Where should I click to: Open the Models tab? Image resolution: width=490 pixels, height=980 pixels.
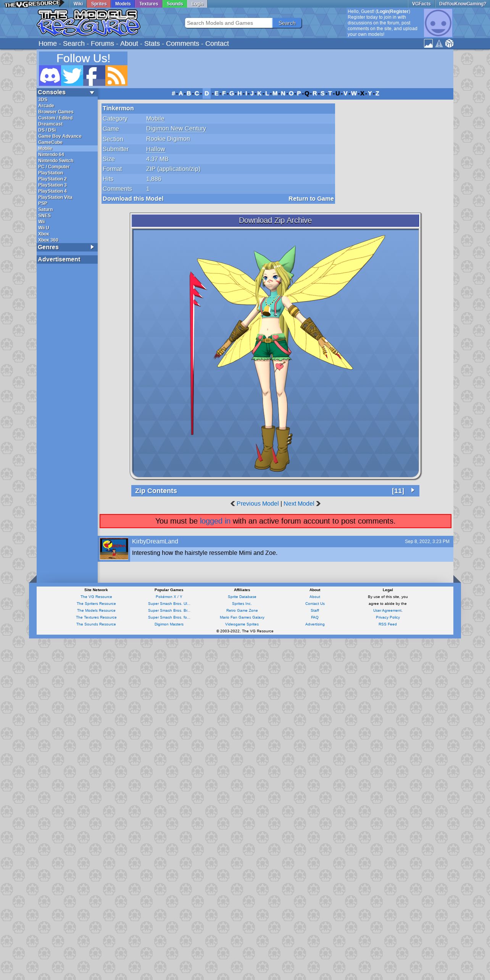point(123,4)
